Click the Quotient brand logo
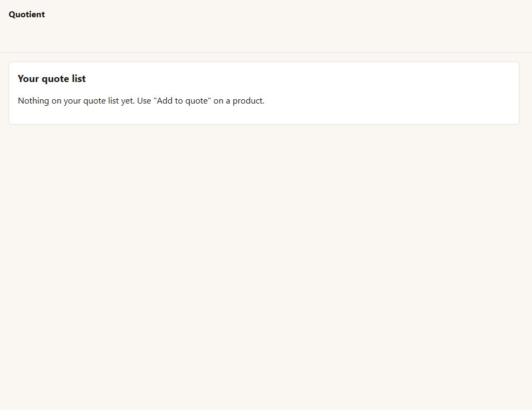Screen dimensions: 532x410 click(x=26, y=14)
